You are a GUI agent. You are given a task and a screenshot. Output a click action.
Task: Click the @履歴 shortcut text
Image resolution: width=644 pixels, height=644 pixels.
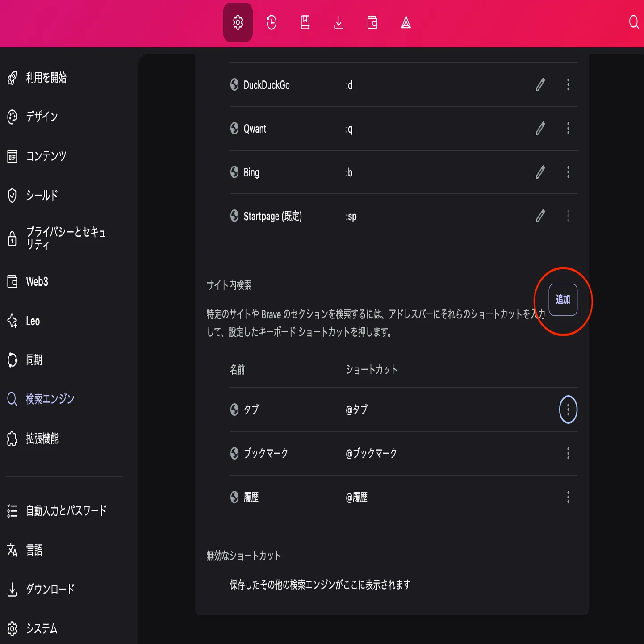pyautogui.click(x=357, y=497)
